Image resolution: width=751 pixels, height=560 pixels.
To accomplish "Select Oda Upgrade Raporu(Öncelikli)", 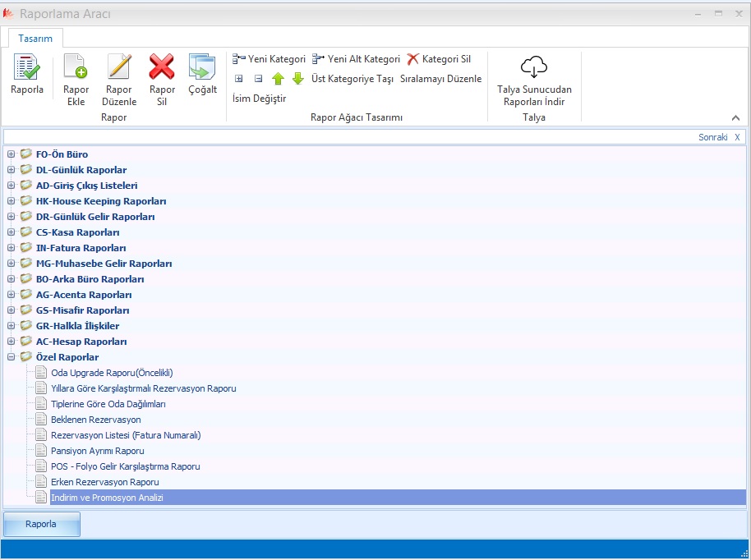I will pyautogui.click(x=112, y=373).
